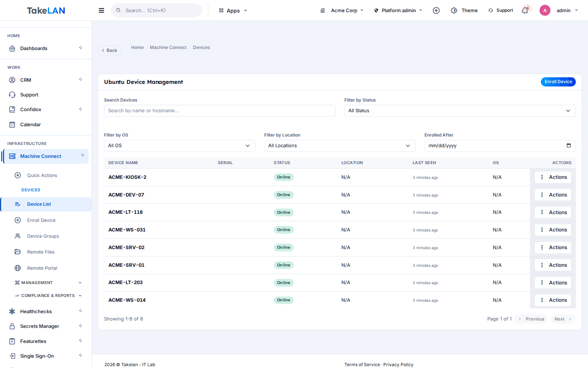Open Enroll Device in sidebar
The width and height of the screenshot is (588, 368).
41,220
